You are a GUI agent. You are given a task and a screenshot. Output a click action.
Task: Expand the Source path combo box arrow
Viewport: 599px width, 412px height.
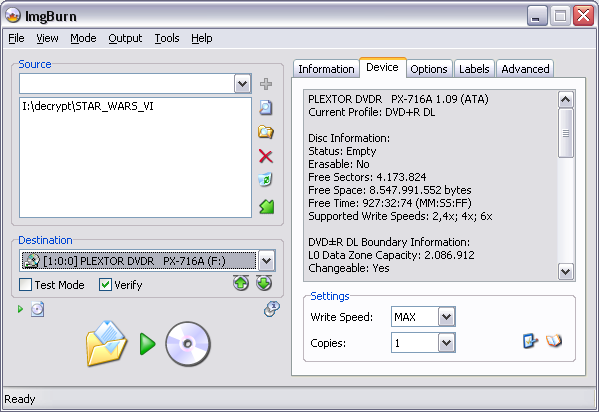[x=243, y=84]
